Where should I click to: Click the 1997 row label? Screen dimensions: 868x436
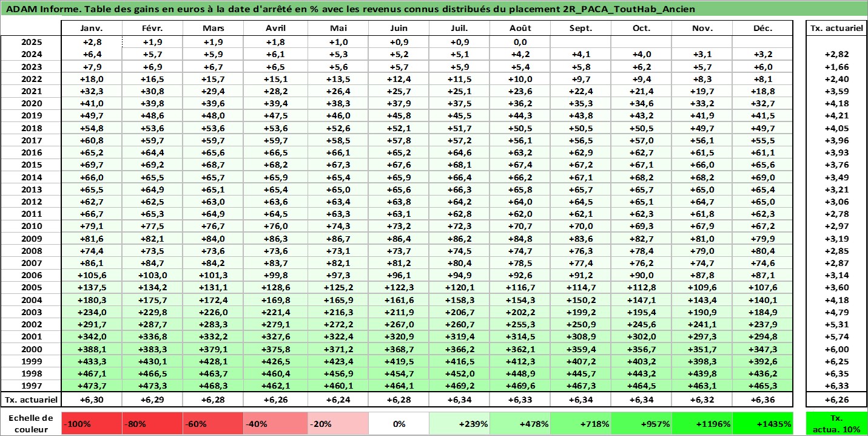31,386
